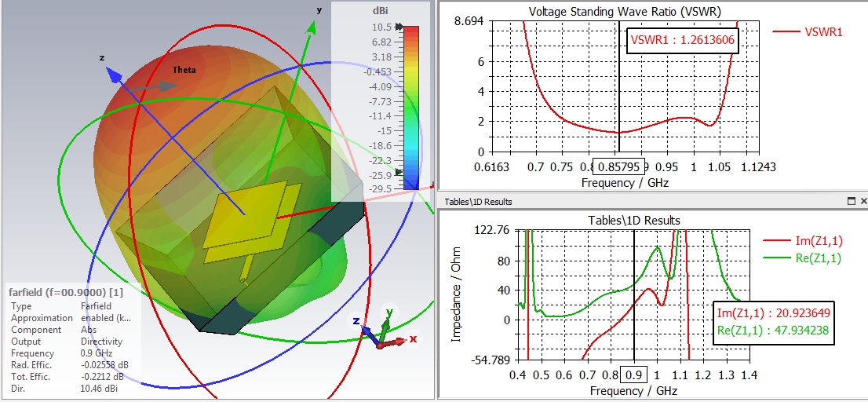
Task: Click the xyz coordinate axis triad
Action: [x=385, y=328]
